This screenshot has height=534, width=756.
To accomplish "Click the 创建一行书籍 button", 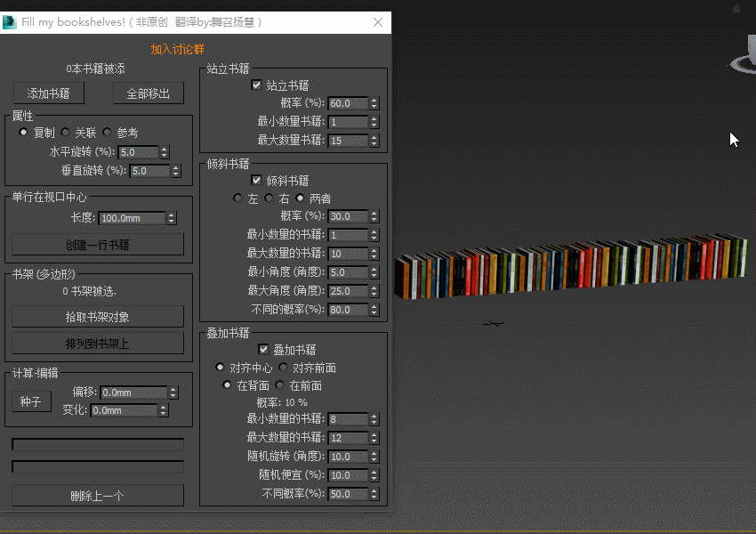I will [98, 244].
